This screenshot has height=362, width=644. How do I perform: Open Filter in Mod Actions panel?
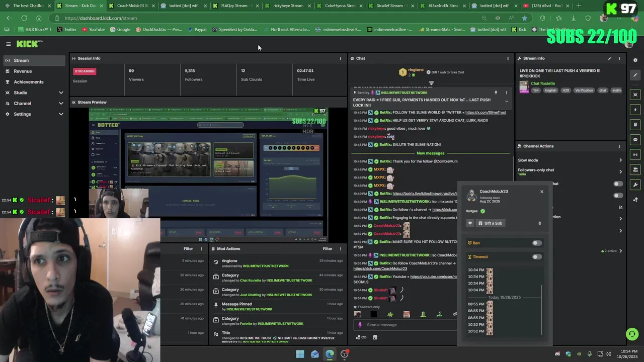tap(328, 249)
